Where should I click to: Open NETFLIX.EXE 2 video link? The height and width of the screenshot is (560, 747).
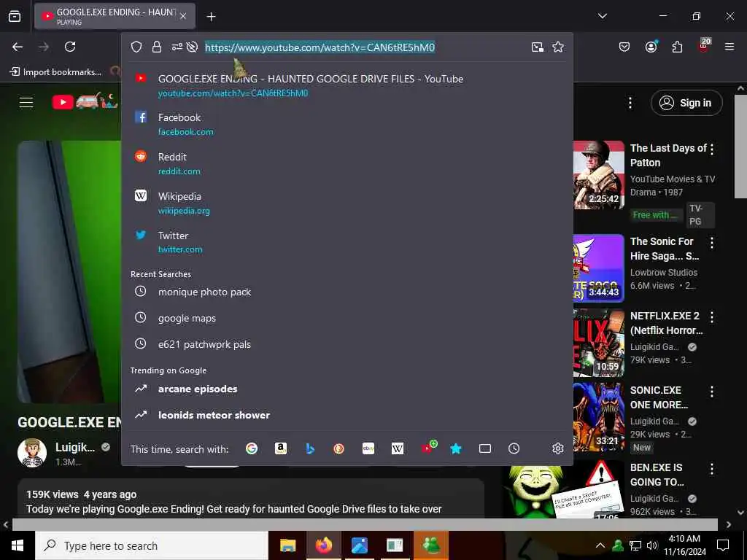(667, 323)
